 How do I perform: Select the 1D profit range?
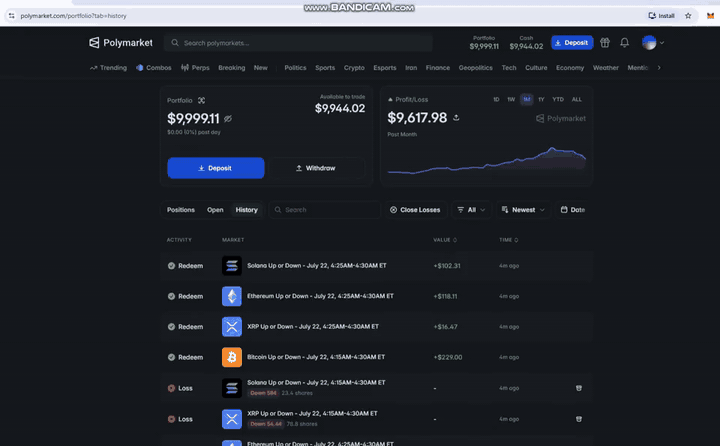click(496, 99)
